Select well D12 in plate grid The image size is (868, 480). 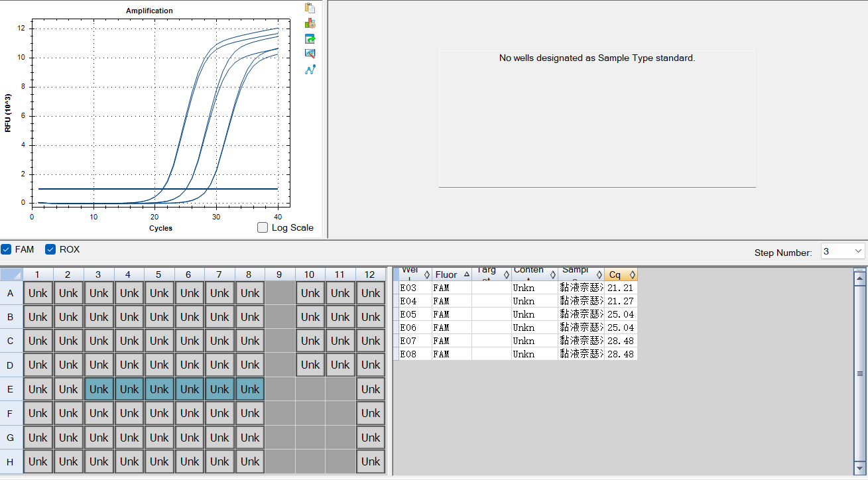(x=371, y=365)
